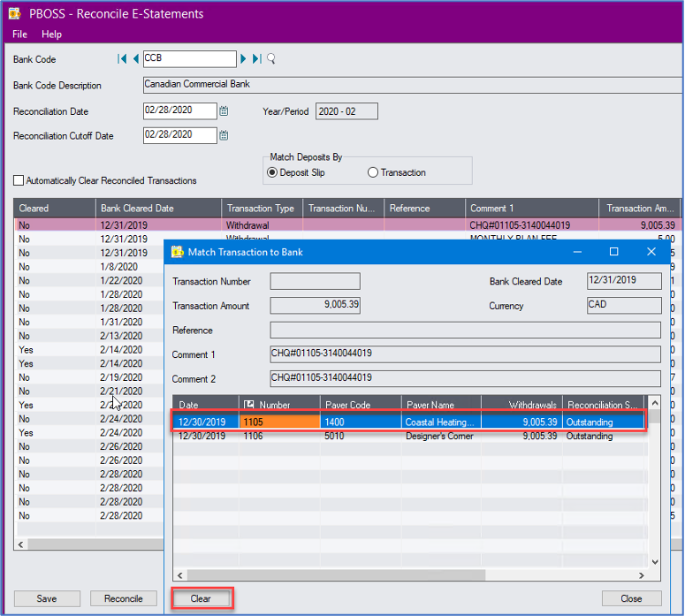Click the Transaction Number field in dialog
This screenshot has width=685, height=616.
point(315,281)
